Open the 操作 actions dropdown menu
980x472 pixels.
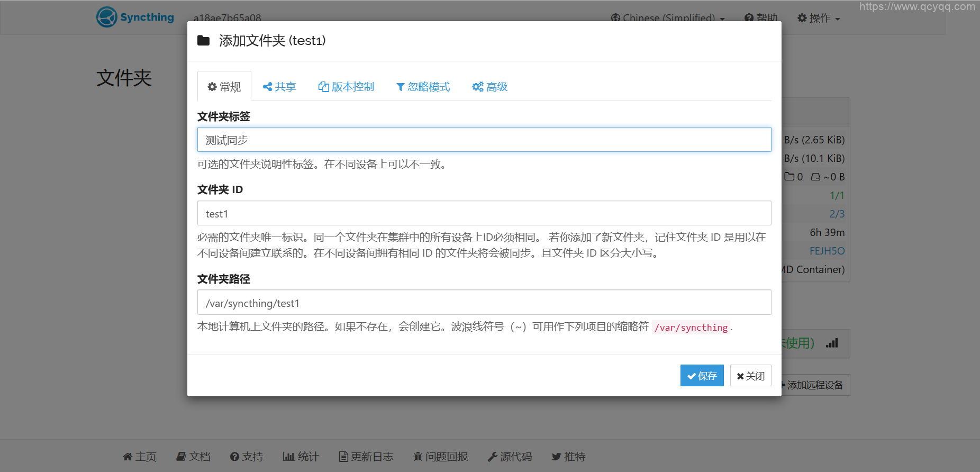click(x=818, y=18)
